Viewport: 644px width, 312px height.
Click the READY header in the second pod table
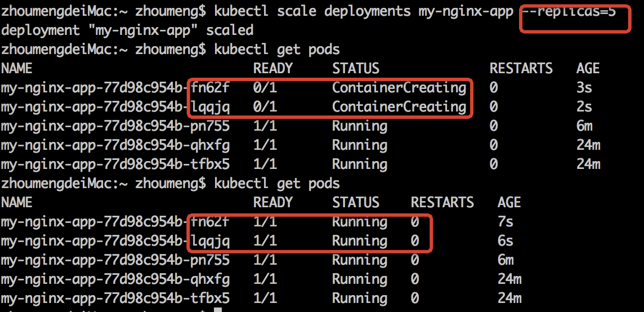(273, 203)
